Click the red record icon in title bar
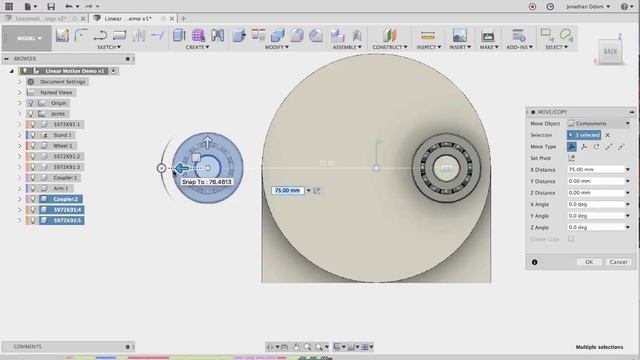The height and width of the screenshot is (360, 640). pos(532,7)
